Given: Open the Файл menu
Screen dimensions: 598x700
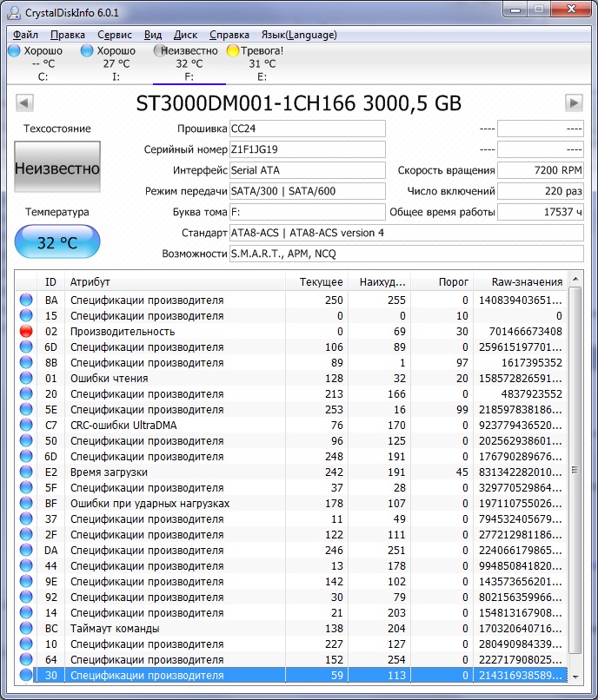Looking at the screenshot, I should click(25, 35).
